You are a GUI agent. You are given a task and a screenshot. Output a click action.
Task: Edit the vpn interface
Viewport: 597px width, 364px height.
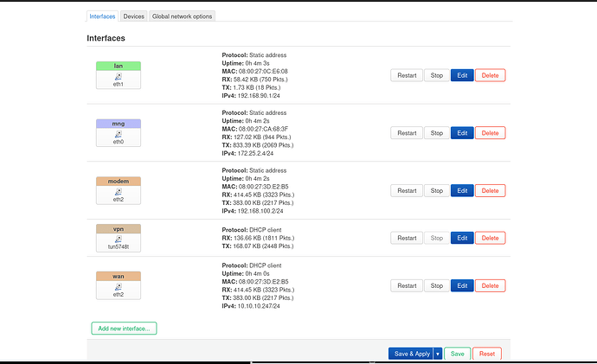pyautogui.click(x=462, y=238)
